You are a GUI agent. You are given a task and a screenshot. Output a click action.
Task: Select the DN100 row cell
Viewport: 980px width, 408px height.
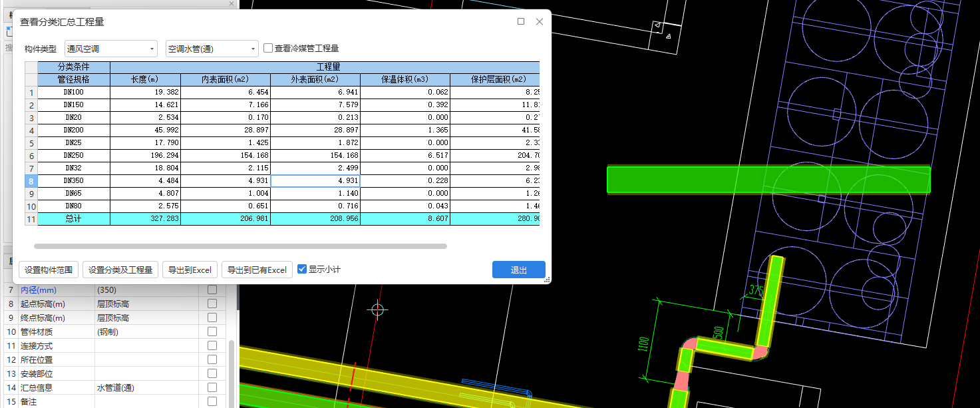tap(74, 92)
